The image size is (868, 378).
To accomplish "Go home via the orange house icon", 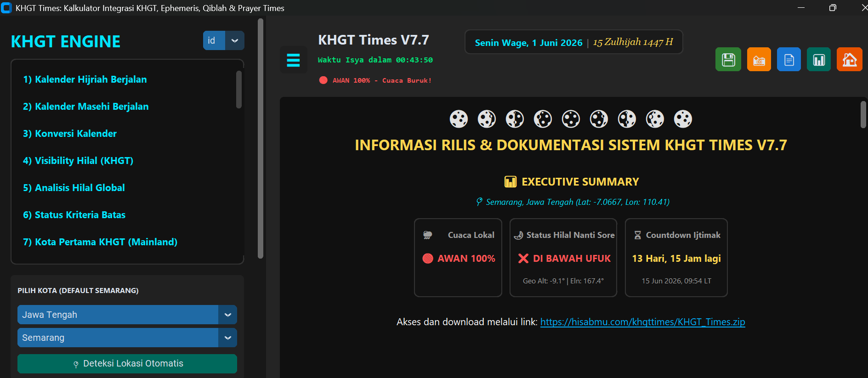I will (850, 60).
